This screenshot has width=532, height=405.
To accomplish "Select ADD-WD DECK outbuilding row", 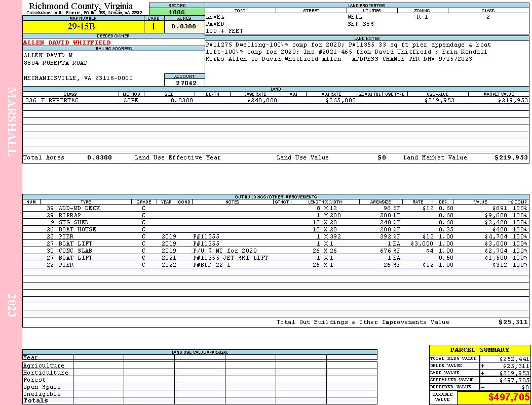I will coord(276,209).
